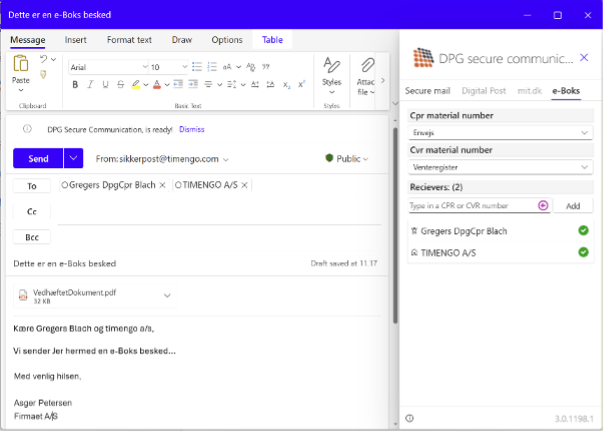Image resolution: width=604 pixels, height=432 pixels.
Task: Apply strikethrough formatting
Action: click(121, 84)
